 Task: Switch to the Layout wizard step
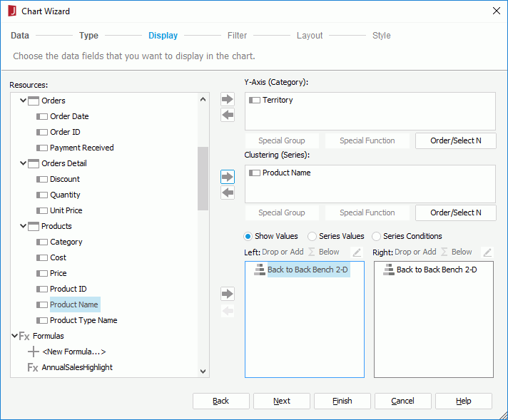click(x=310, y=35)
